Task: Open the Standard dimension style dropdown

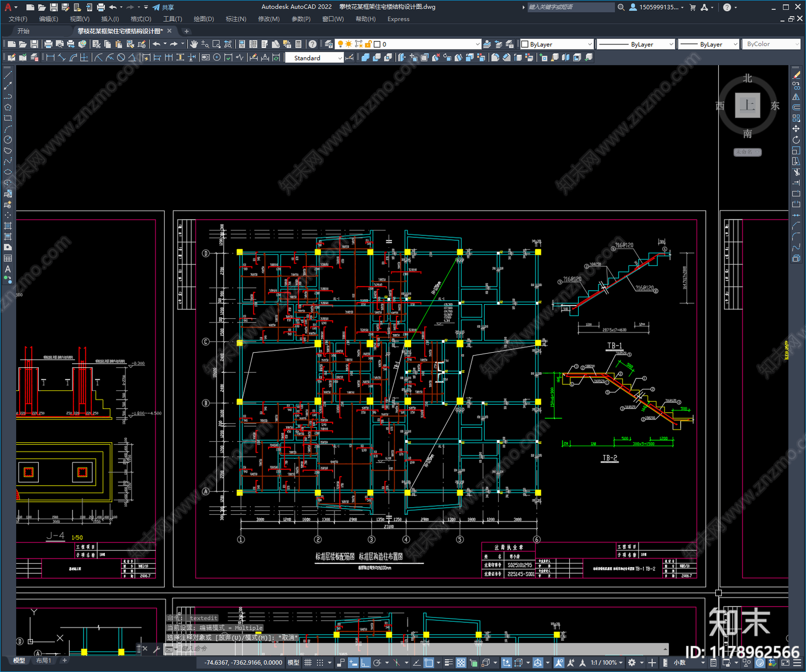Action: 314,58
